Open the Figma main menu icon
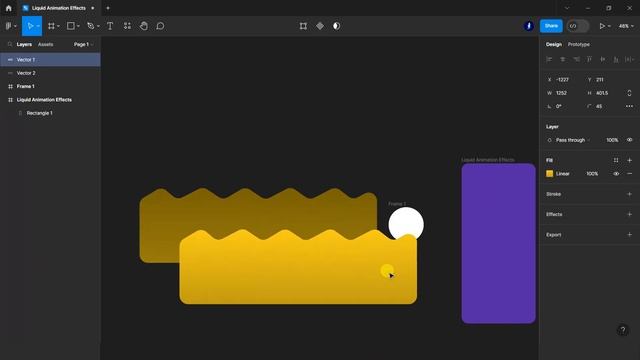Screen dimensions: 640x360 pos(9,26)
